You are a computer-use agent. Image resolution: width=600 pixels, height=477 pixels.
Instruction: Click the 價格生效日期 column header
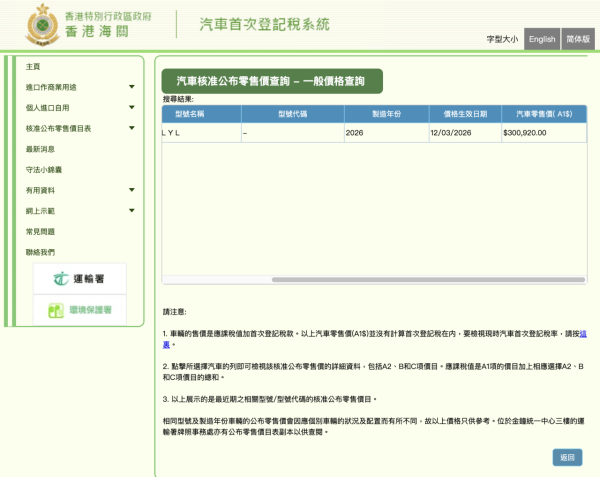click(x=465, y=114)
